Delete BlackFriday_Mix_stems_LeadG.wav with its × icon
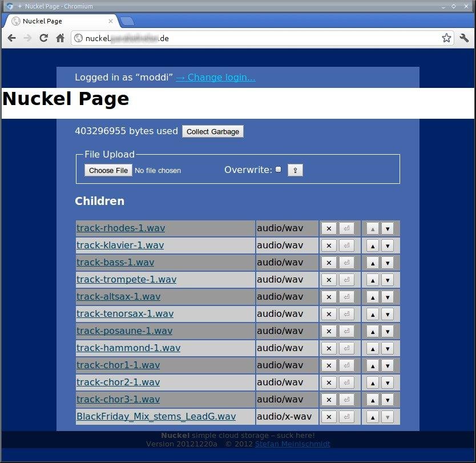The width and height of the screenshot is (476, 463). tap(329, 416)
